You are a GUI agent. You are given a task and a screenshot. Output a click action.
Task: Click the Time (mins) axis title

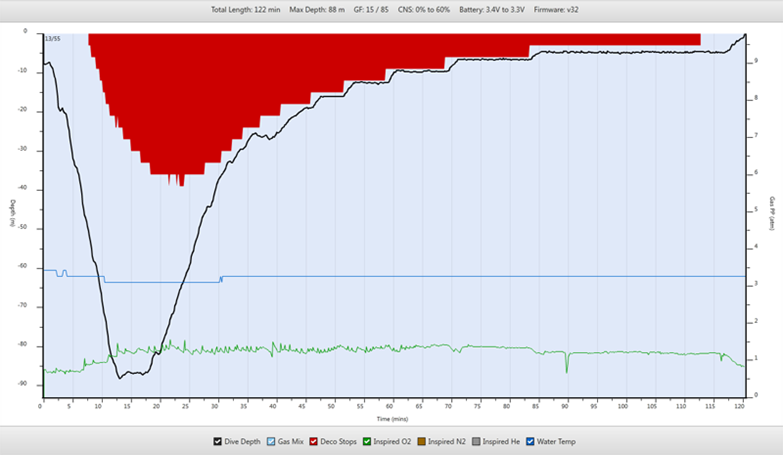[x=392, y=419]
